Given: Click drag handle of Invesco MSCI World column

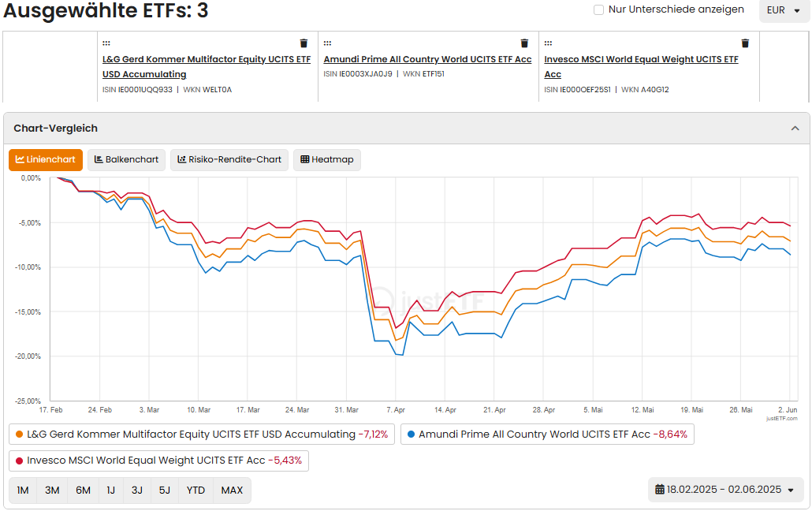Looking at the screenshot, I should [x=548, y=43].
